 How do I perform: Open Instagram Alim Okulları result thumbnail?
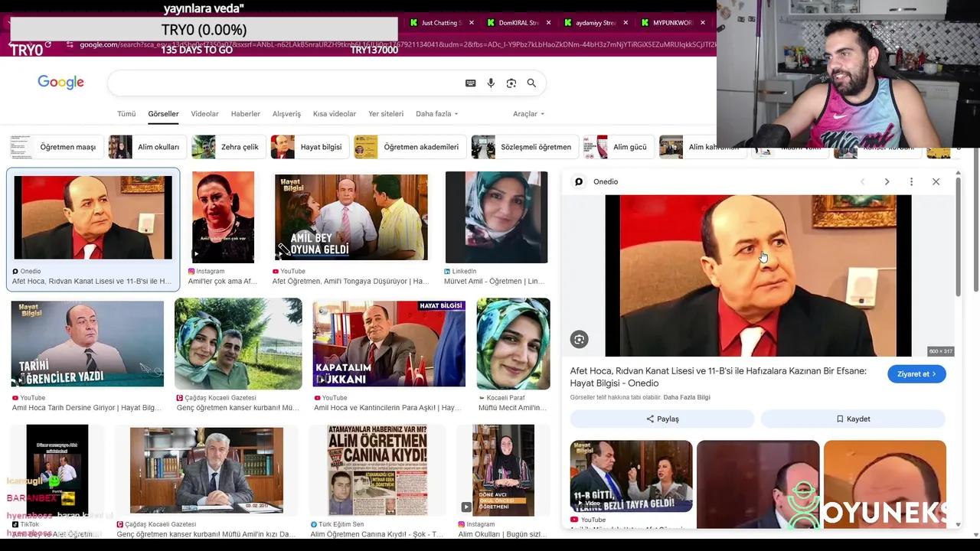pyautogui.click(x=503, y=470)
